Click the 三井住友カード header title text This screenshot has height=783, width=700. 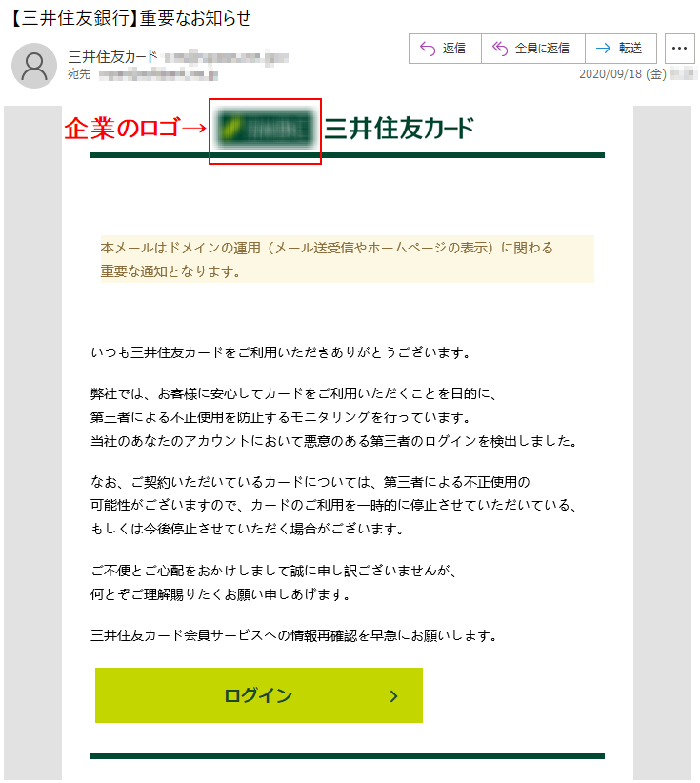tap(399, 129)
